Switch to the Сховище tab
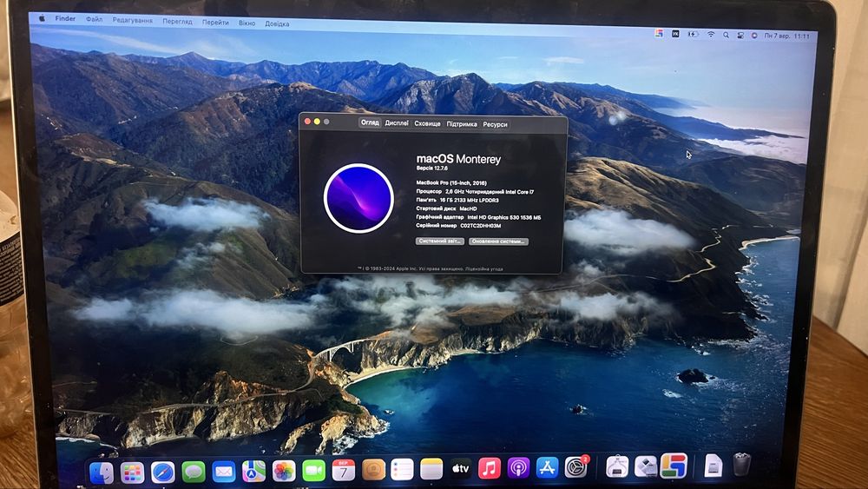Viewport: 868px width, 489px height. click(x=427, y=123)
